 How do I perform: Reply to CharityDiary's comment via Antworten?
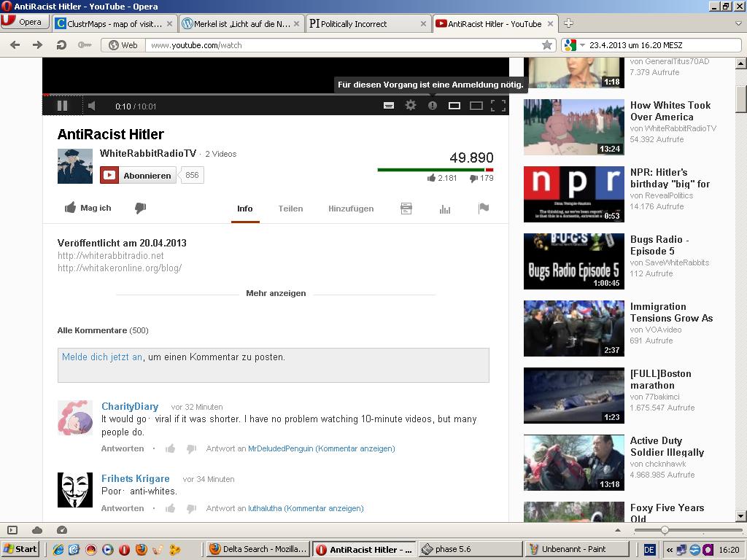(x=123, y=448)
